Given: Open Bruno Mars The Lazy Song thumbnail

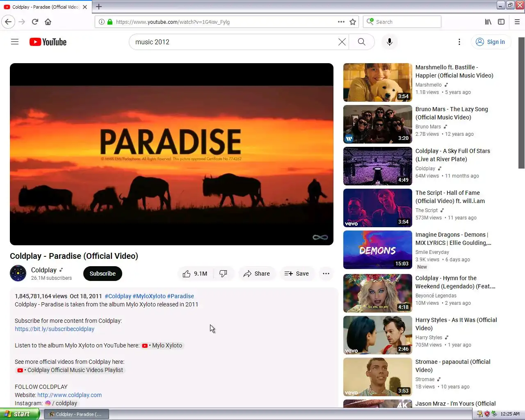Looking at the screenshot, I should coord(378,124).
